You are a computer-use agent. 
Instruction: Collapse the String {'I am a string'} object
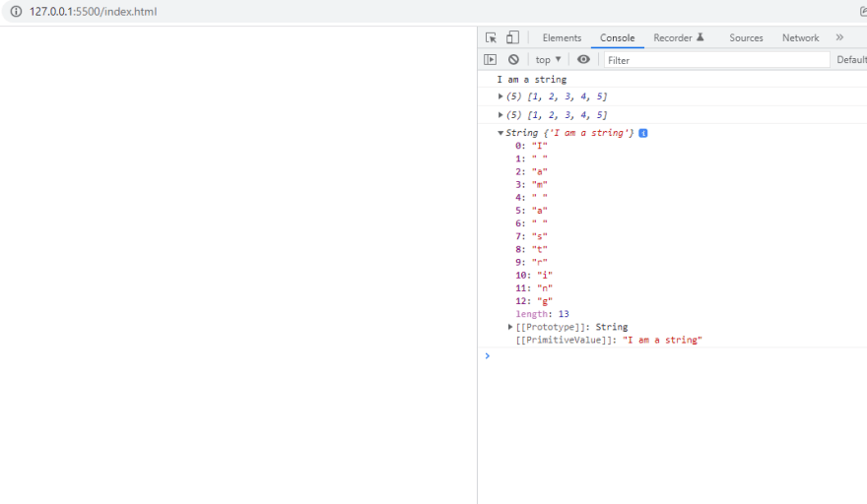(500, 133)
